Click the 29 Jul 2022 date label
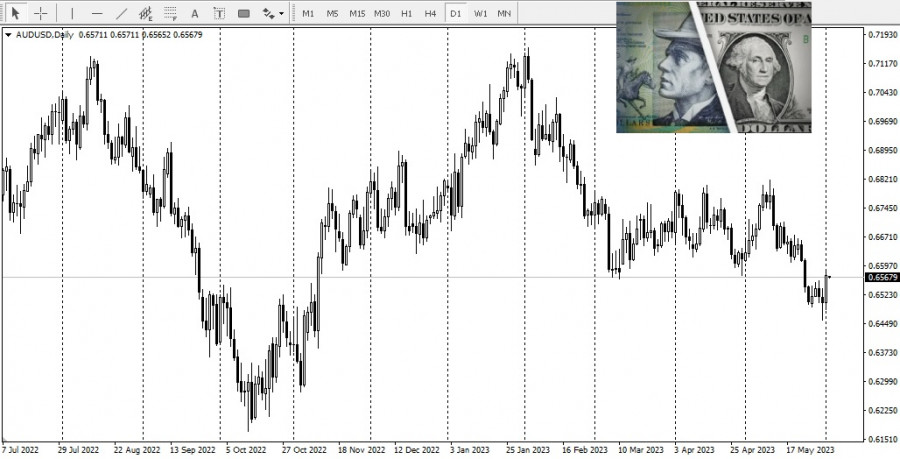This screenshot has width=900, height=459. pos(79,450)
